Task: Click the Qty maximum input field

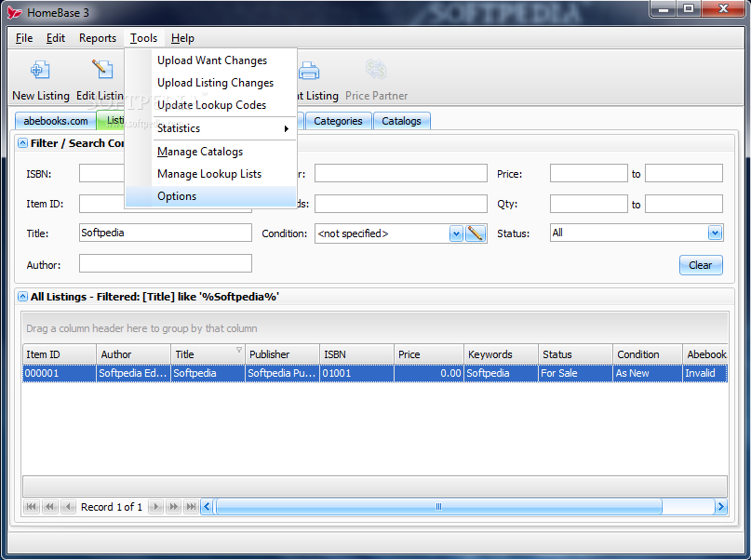Action: [x=683, y=204]
